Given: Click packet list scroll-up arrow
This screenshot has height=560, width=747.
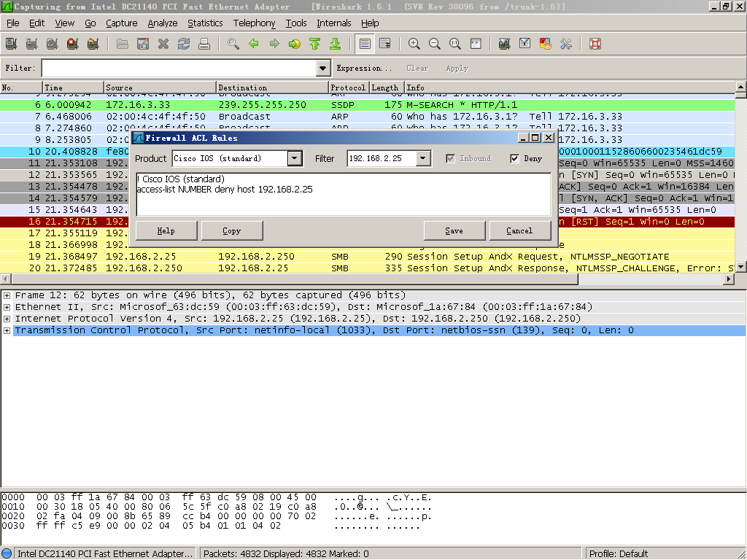Looking at the screenshot, I should pos(741,87).
